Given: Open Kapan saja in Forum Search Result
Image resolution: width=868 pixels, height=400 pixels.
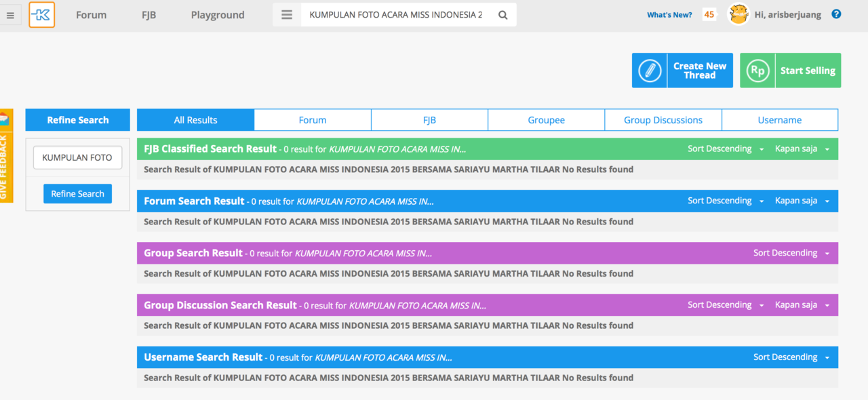Looking at the screenshot, I should pyautogui.click(x=802, y=201).
